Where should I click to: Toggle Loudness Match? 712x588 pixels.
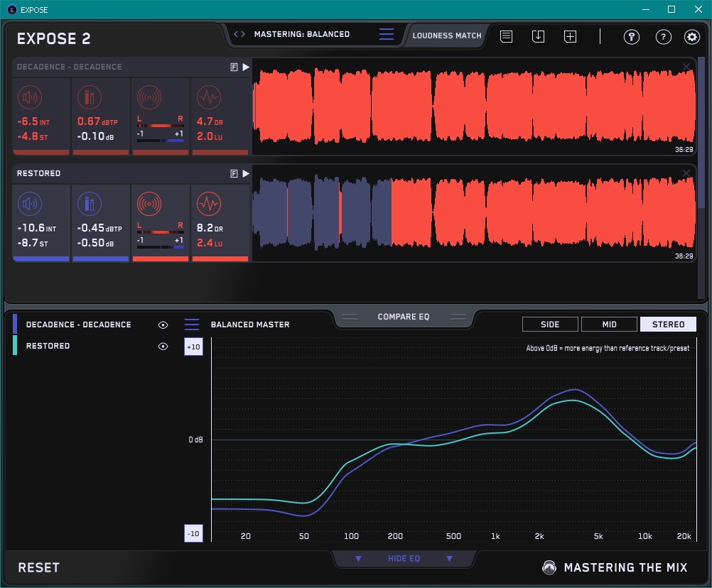tap(447, 36)
